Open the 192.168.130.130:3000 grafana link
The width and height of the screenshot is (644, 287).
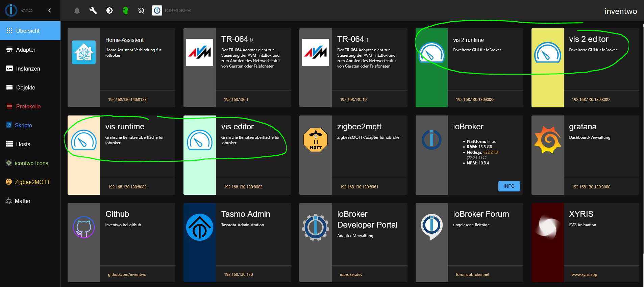click(x=591, y=187)
